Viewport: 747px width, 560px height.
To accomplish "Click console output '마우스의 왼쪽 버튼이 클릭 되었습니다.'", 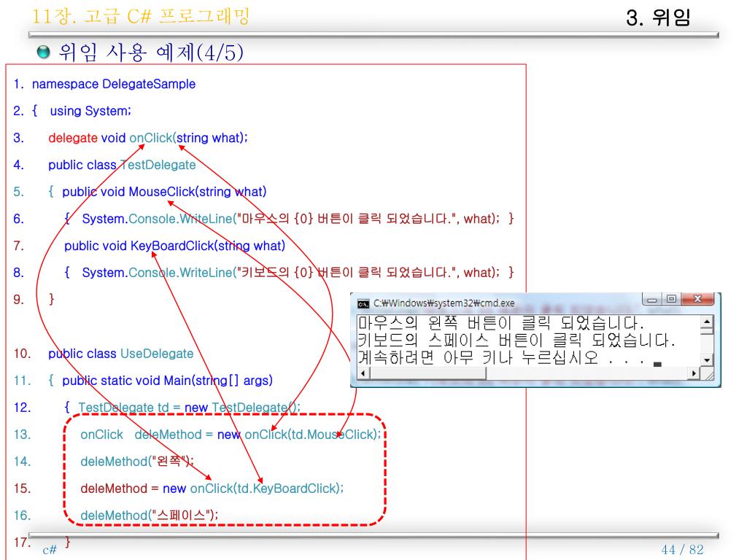I will point(500,323).
